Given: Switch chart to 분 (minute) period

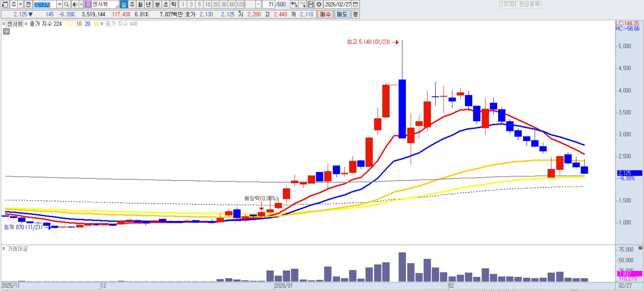Looking at the screenshot, I should 157,4.
